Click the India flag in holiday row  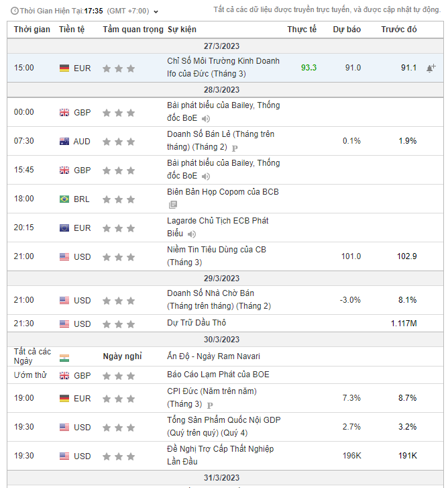tap(64, 358)
